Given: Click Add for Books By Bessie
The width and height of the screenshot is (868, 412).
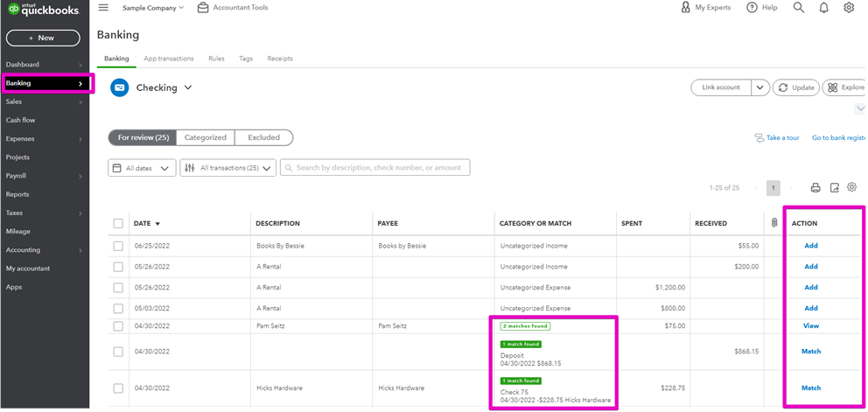Looking at the screenshot, I should pyautogui.click(x=811, y=246).
